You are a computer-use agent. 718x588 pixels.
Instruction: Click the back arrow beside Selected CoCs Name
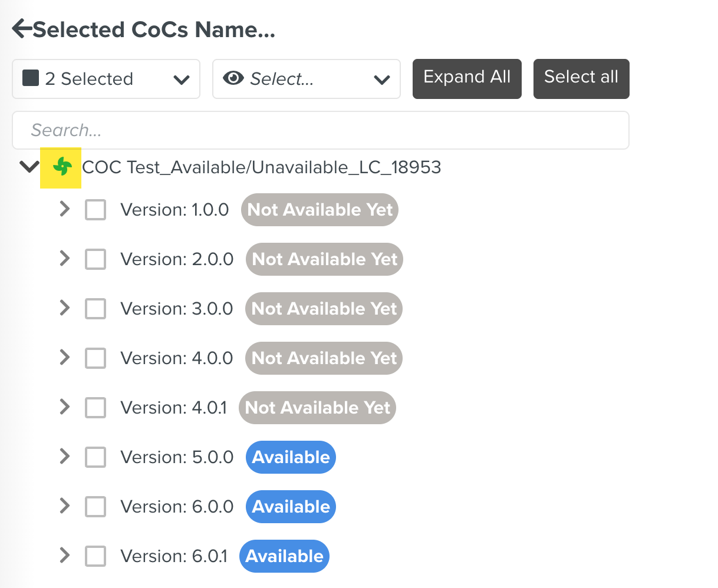click(x=22, y=29)
